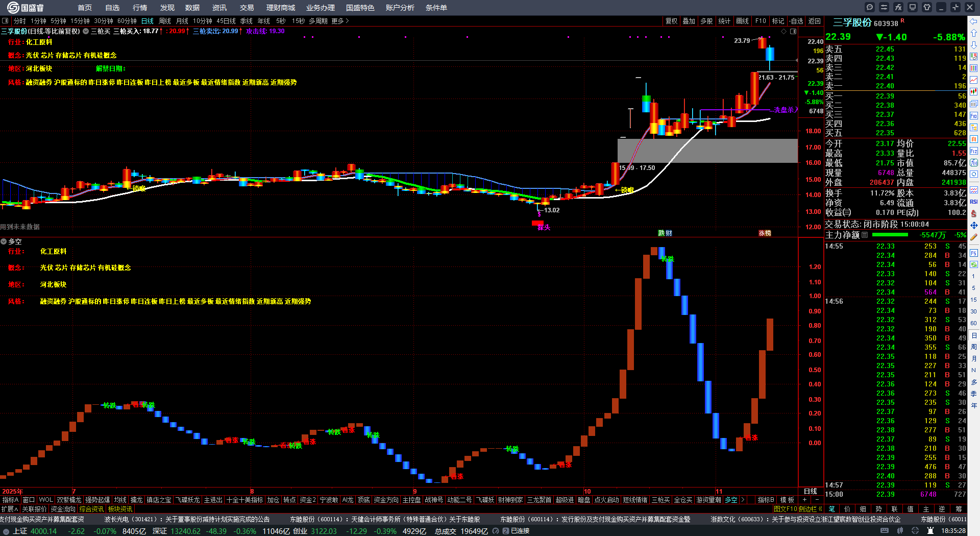Toggle the 画线 drawing lines button
Screen dimensions: 980x536
(743, 21)
